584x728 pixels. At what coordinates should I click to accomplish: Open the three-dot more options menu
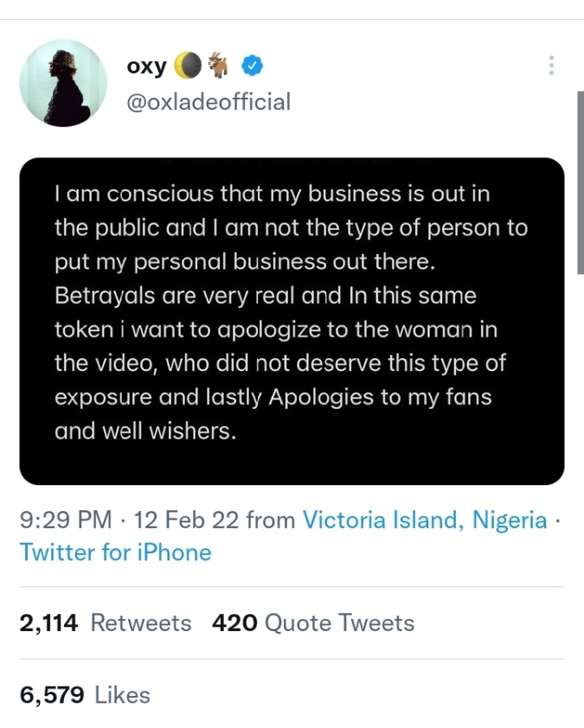pyautogui.click(x=551, y=66)
